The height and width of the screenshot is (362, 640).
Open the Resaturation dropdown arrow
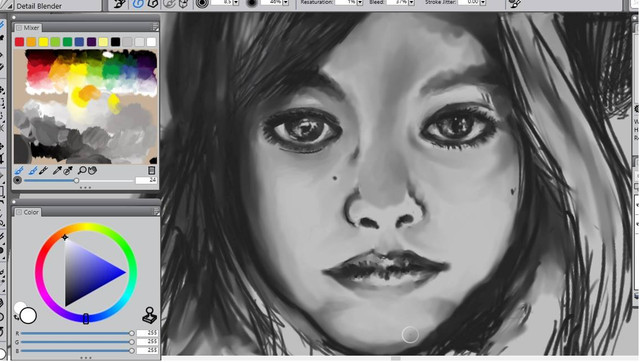tap(360, 3)
